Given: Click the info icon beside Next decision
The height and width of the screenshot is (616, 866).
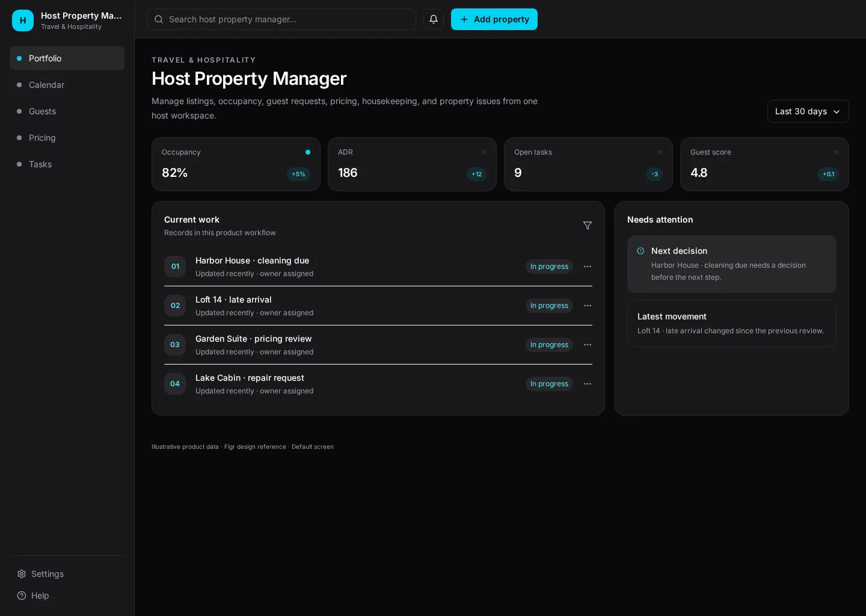Looking at the screenshot, I should [640, 251].
